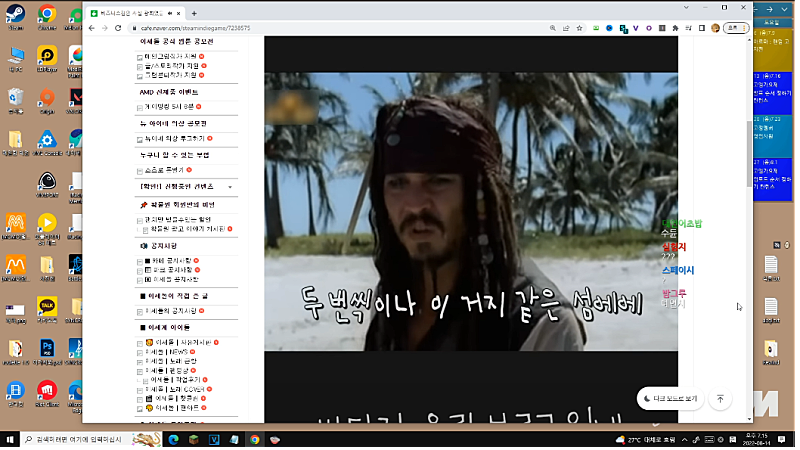Open a new Chrome tab with plus
The height and width of the screenshot is (450, 800).
click(194, 14)
